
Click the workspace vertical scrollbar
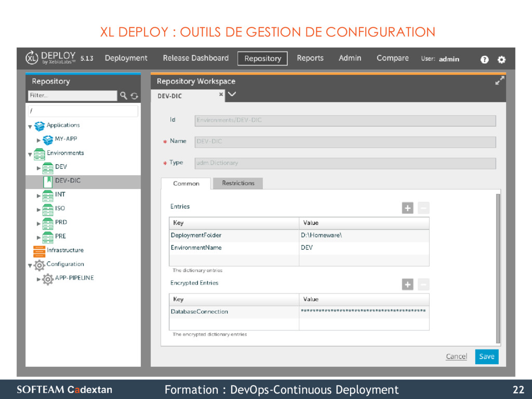(498, 269)
